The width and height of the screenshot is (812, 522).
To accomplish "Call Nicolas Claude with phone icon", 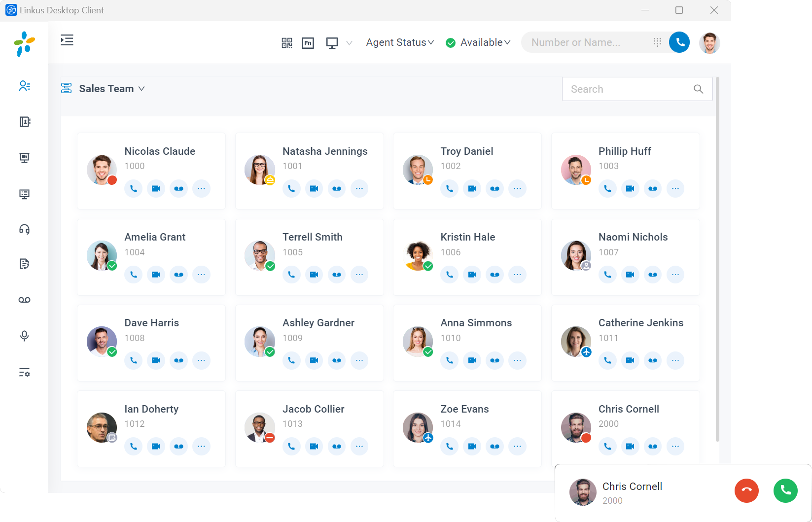I will (x=134, y=188).
